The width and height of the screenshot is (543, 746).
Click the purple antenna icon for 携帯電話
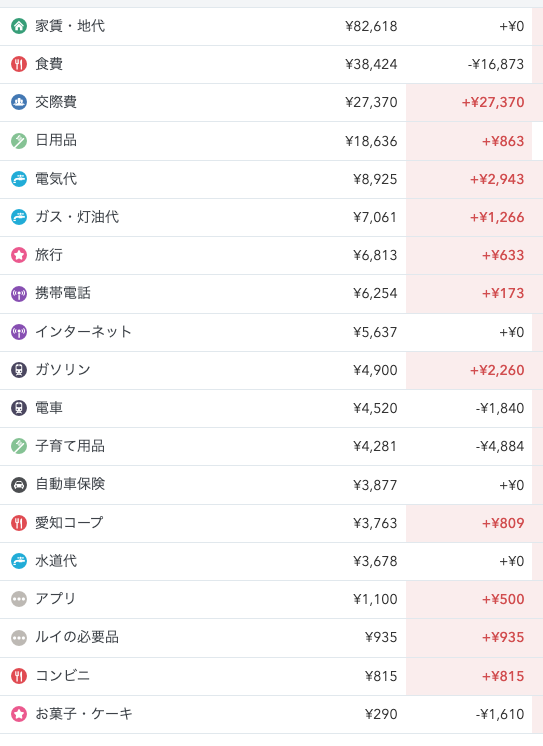[x=19, y=294]
